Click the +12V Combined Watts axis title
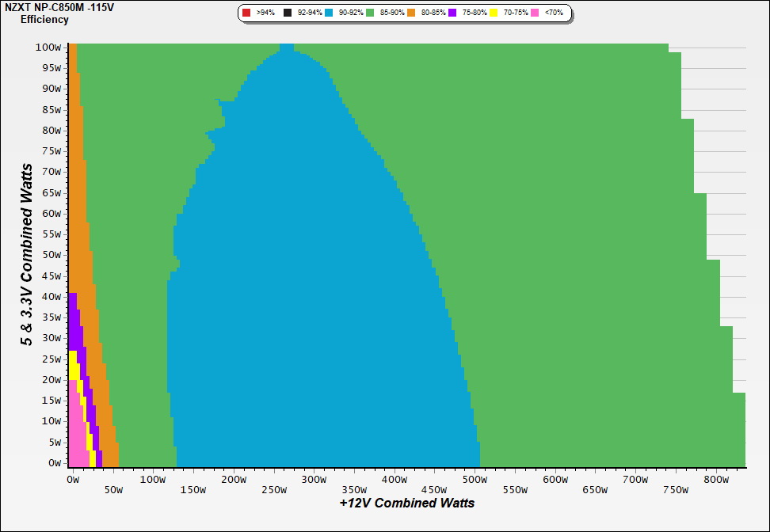 coord(406,503)
